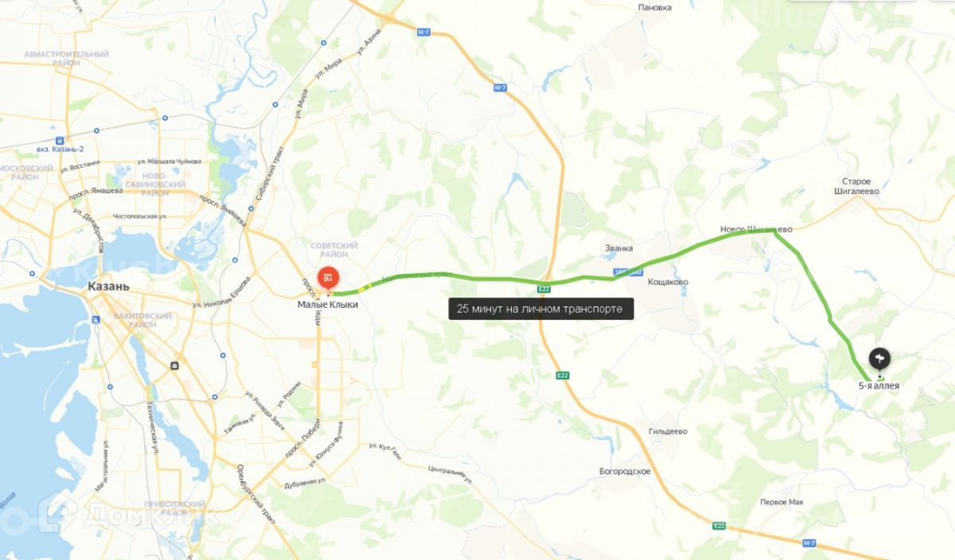Click the Советский район district label
This screenshot has height=560, width=955.
point(334,251)
